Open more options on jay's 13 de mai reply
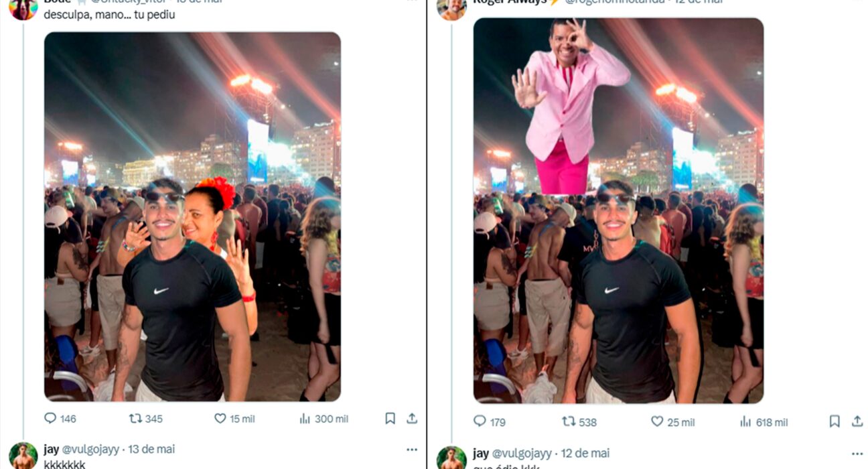 [412, 450]
